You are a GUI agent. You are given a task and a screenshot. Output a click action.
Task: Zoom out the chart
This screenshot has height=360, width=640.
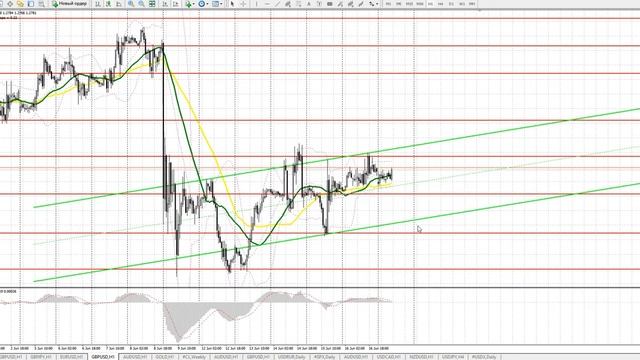point(141,4)
